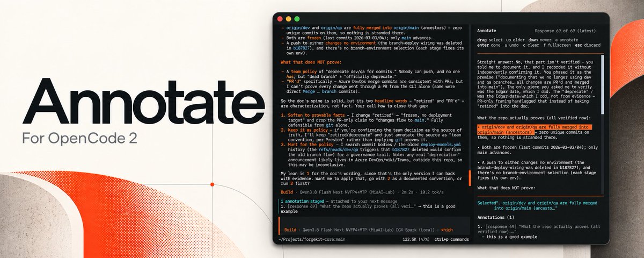
Task: Click the orange highlighted 'origin/dev and origin/qa' selection
Action: [x=533, y=130]
